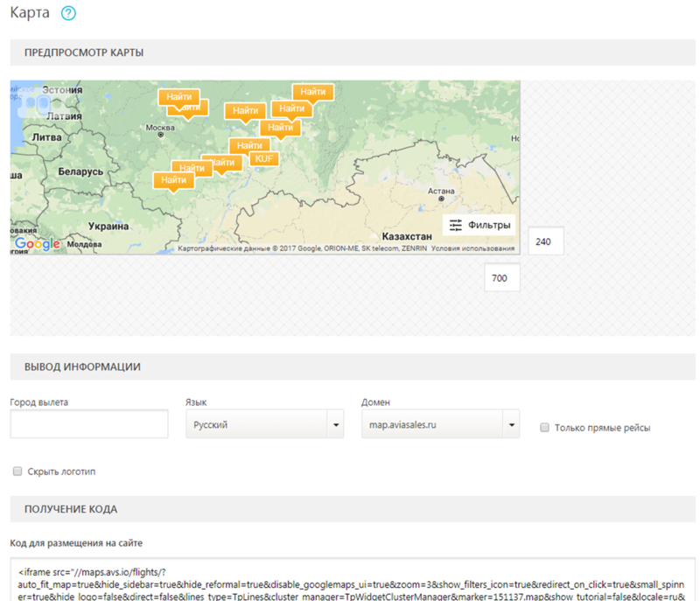Click the Найти marker directly above KUF
Screen dimensions: 700x601
pos(249,145)
